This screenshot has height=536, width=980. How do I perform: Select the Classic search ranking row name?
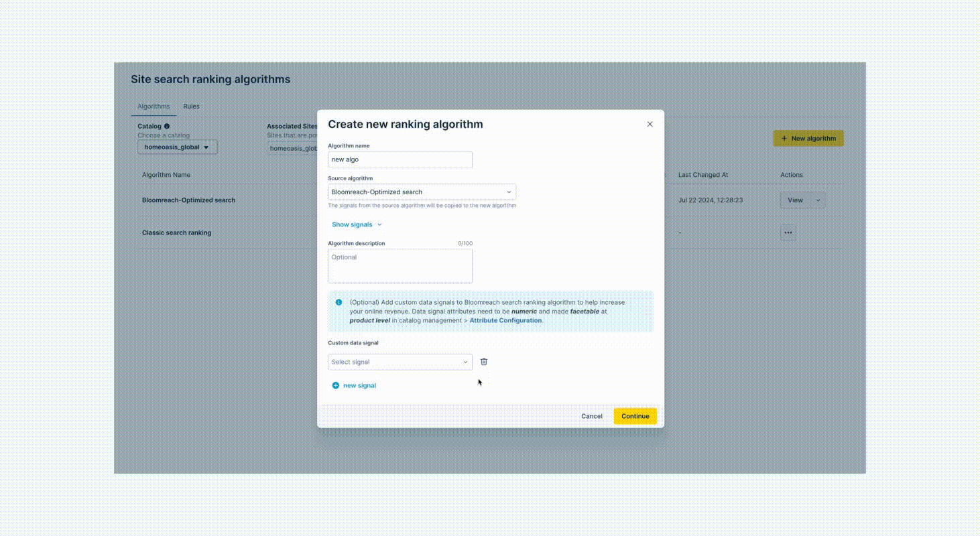[x=176, y=232]
